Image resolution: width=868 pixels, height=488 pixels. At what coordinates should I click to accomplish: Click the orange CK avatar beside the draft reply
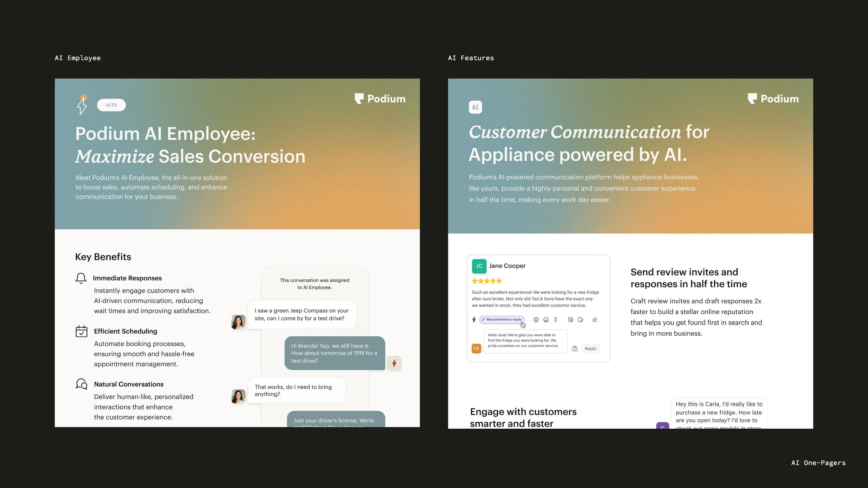tap(476, 348)
